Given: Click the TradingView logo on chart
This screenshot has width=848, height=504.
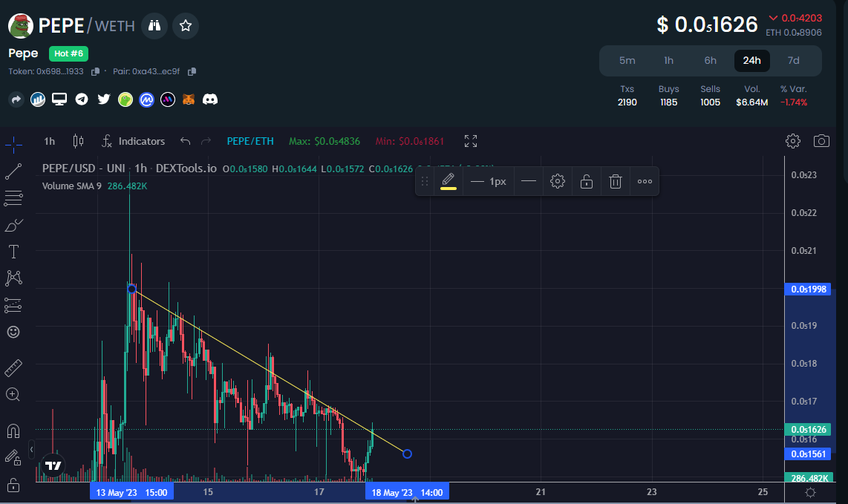Looking at the screenshot, I should [53, 465].
